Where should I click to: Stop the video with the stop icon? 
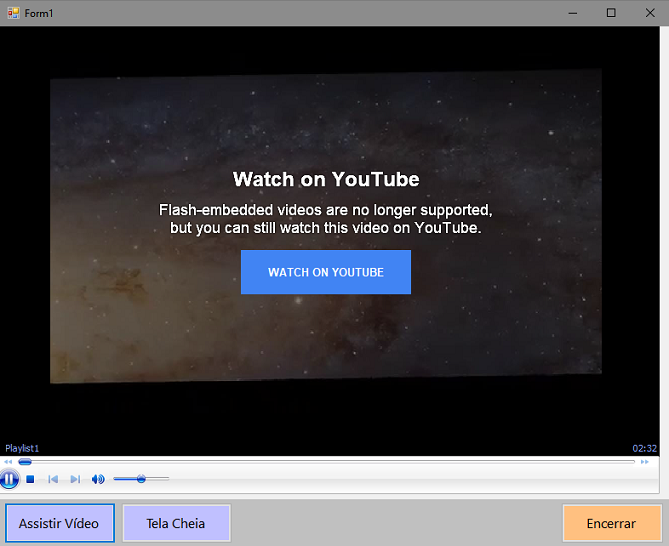[x=30, y=479]
